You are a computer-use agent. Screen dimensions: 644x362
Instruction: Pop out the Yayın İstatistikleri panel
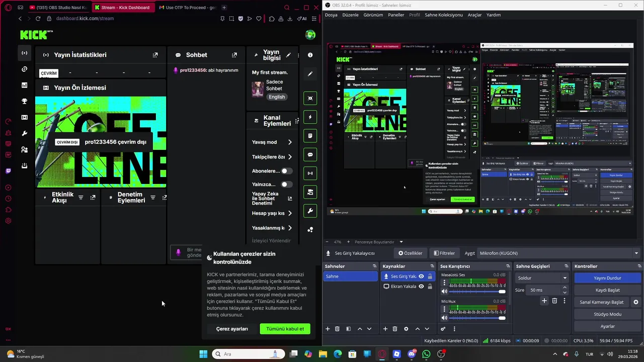click(155, 55)
